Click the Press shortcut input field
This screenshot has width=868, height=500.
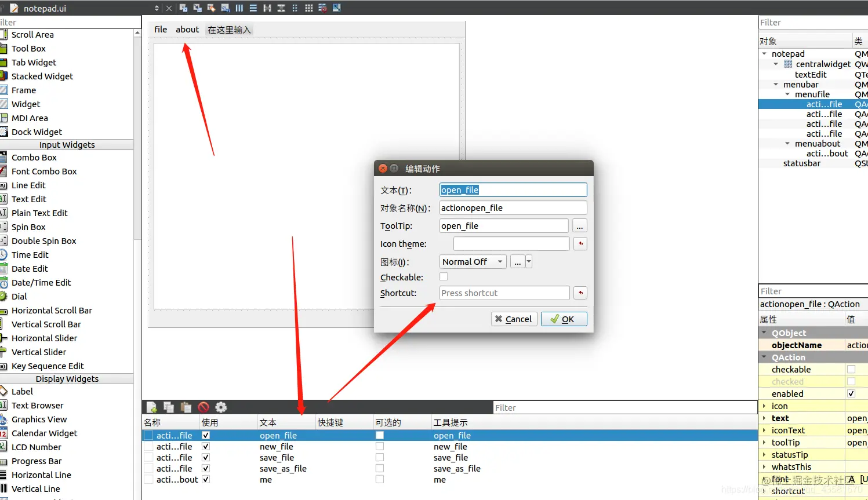point(504,293)
